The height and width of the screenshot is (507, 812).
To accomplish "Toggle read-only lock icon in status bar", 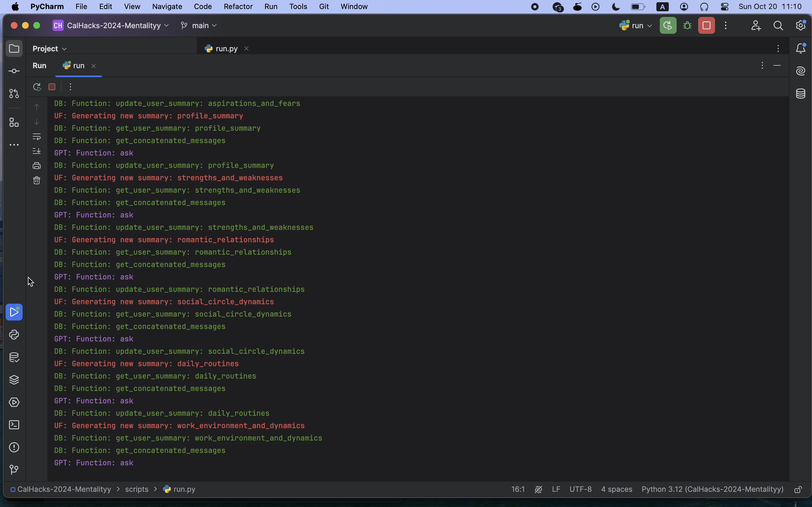I will click(798, 490).
